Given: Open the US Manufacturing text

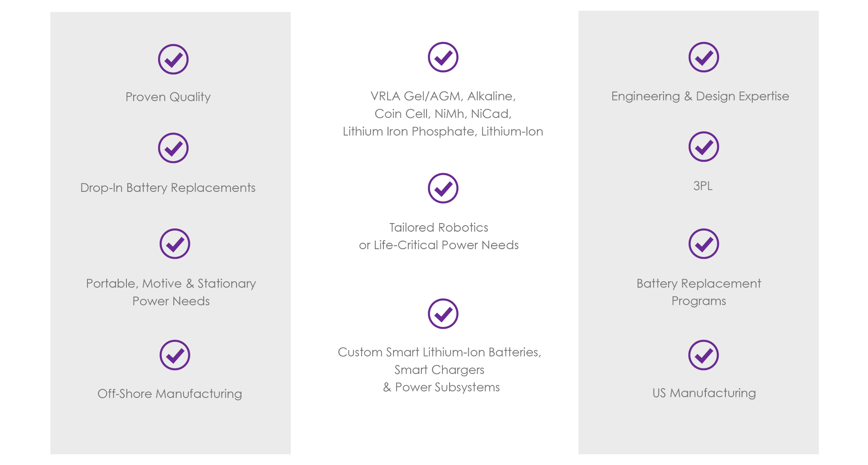Looking at the screenshot, I should [x=704, y=393].
